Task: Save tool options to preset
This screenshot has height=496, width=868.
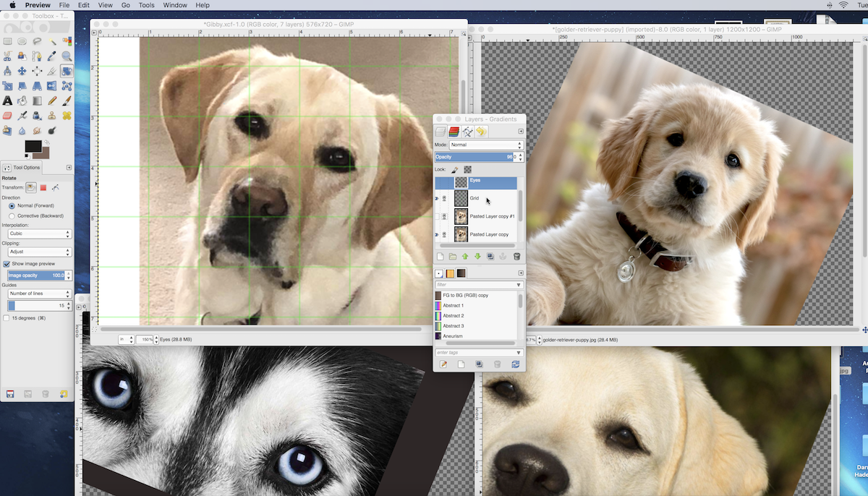Action: pyautogui.click(x=10, y=394)
